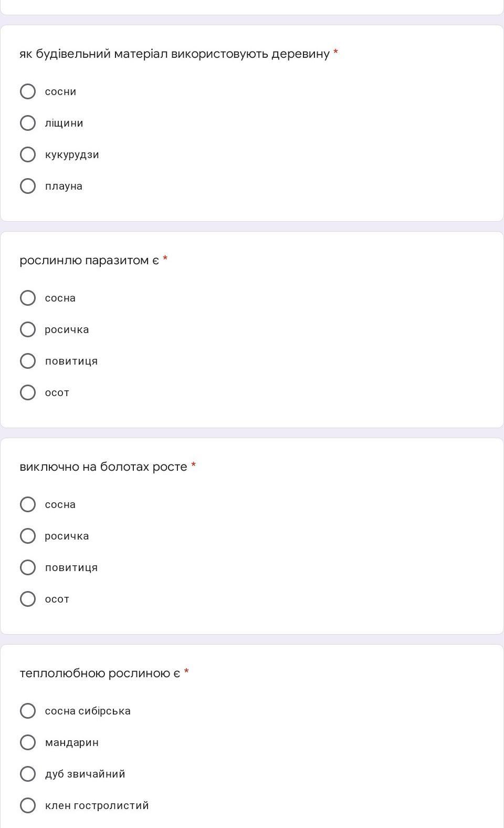
Task: Select the 'плауна' option
Action: click(x=28, y=186)
